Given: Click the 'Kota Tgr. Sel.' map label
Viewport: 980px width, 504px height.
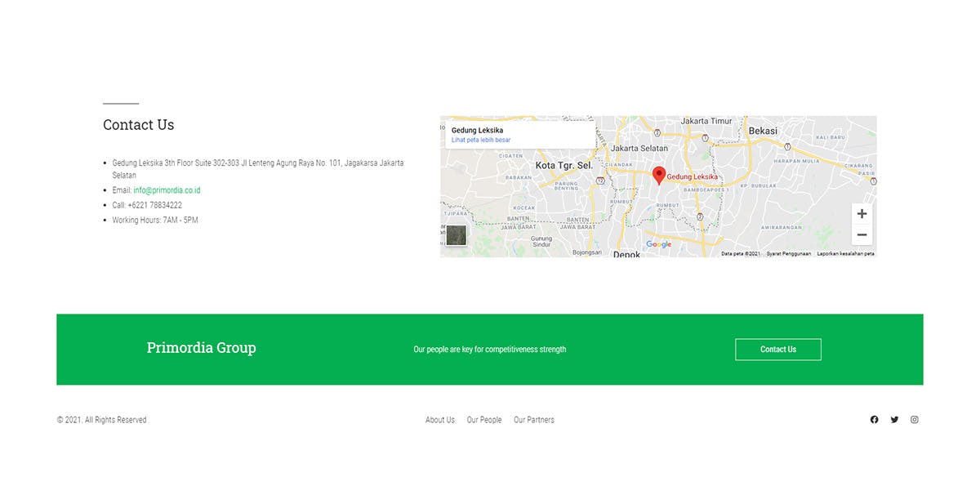Looking at the screenshot, I should [x=564, y=166].
